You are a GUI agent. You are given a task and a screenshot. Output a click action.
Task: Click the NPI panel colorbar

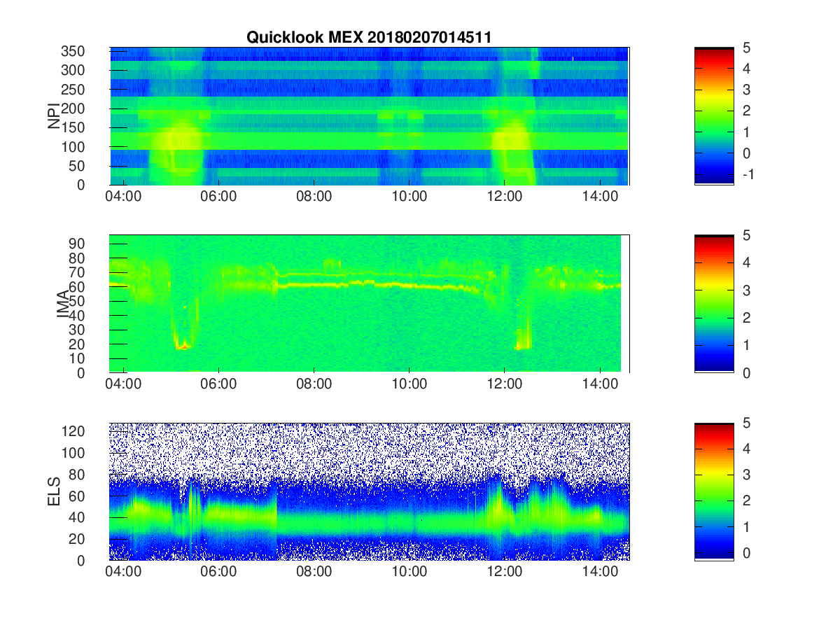714,116
